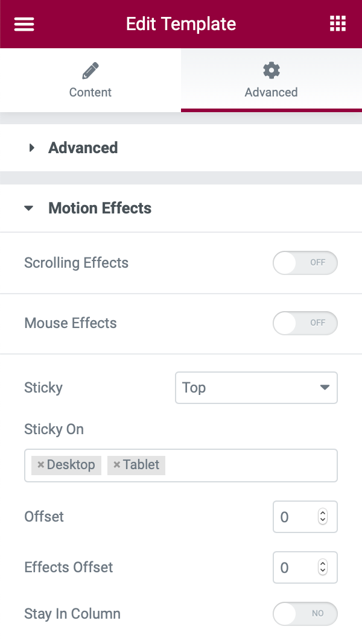Screen dimensions: 362x644
Task: Collapse the Motion Effects section arrow
Action: pyautogui.click(x=28, y=209)
